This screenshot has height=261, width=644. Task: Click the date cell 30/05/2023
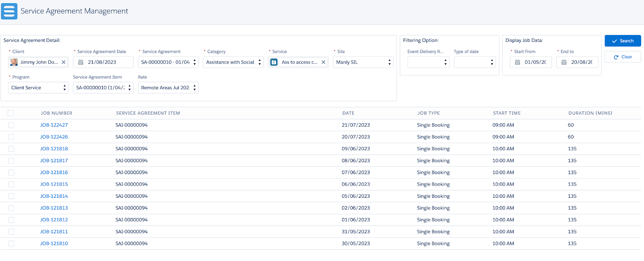pos(356,244)
